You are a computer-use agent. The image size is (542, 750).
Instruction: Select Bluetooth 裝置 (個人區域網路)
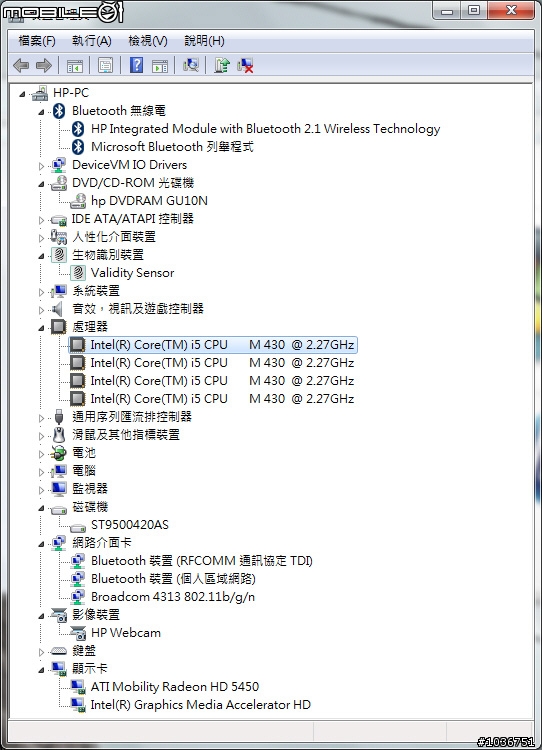click(173, 579)
